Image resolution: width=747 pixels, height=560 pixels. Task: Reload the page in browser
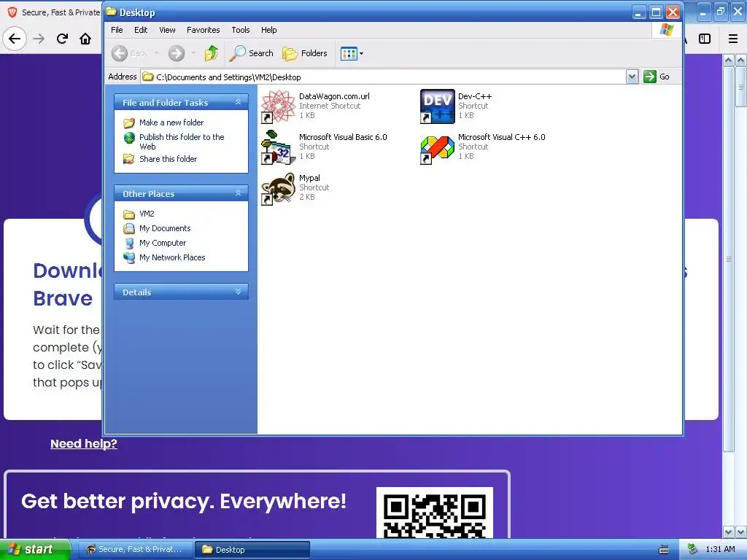tap(62, 39)
